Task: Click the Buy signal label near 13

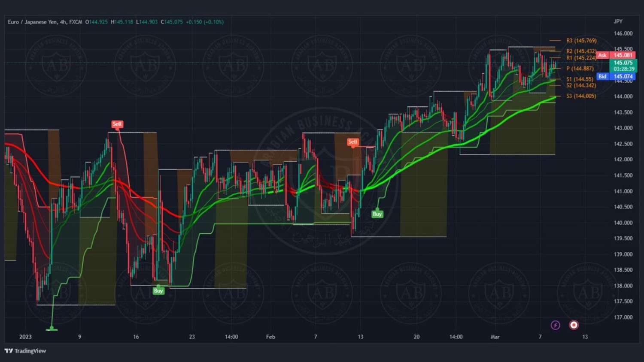Action: click(377, 214)
